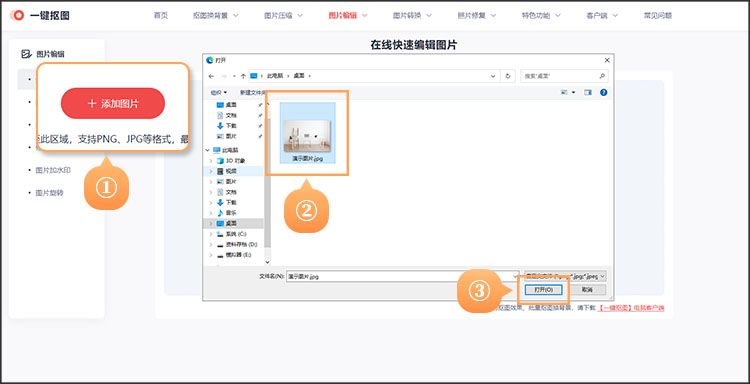The image size is (750, 384).
Task: Expand the selected 桌面 node under 此电脑
Action: pyautogui.click(x=211, y=223)
